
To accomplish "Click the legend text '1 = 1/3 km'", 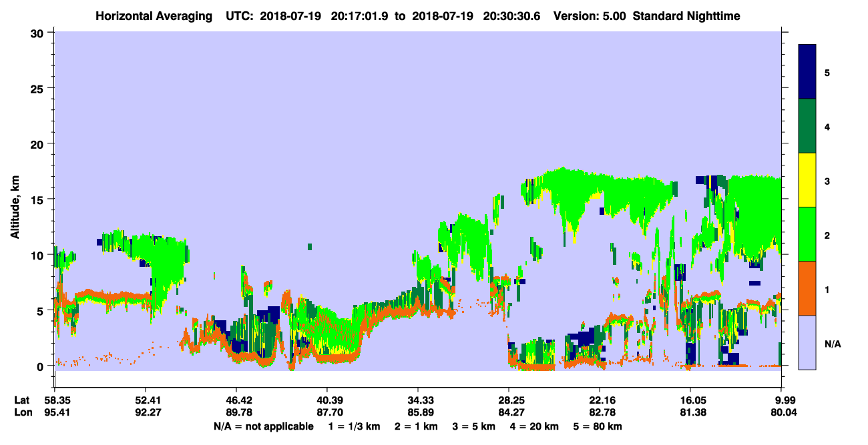I will click(x=353, y=426).
